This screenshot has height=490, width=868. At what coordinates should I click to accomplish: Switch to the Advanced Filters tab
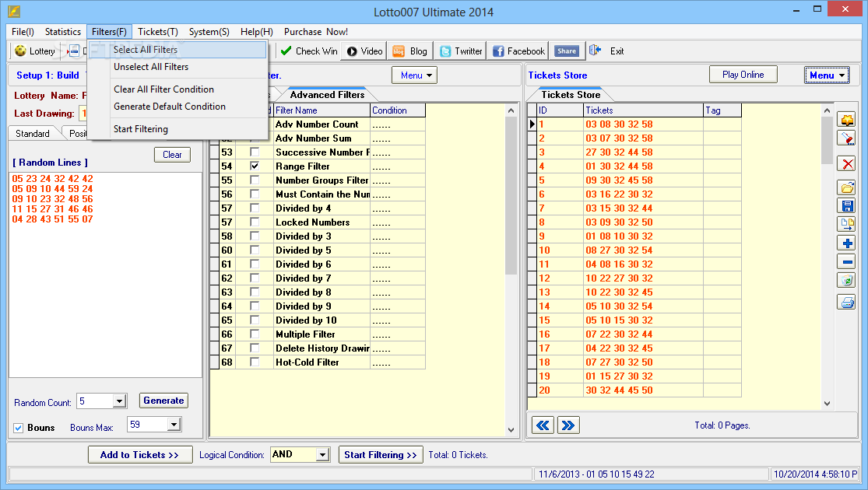point(327,95)
